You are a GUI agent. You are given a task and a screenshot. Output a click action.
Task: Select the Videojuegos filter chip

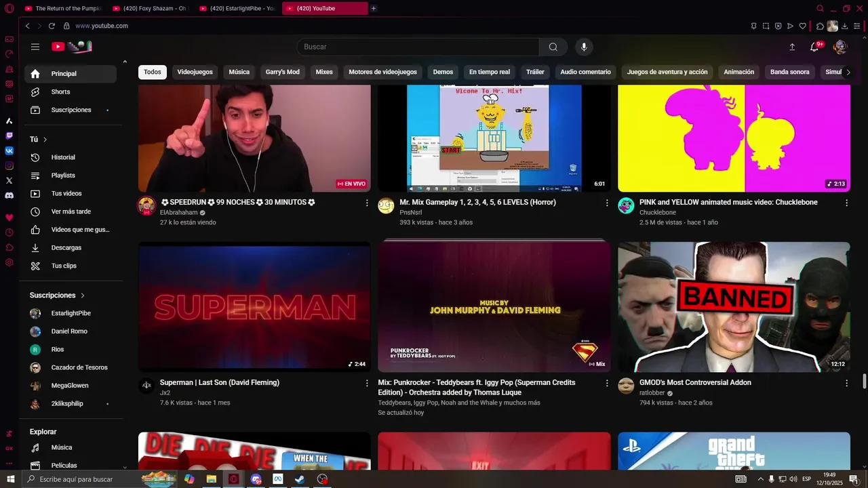[x=195, y=72]
